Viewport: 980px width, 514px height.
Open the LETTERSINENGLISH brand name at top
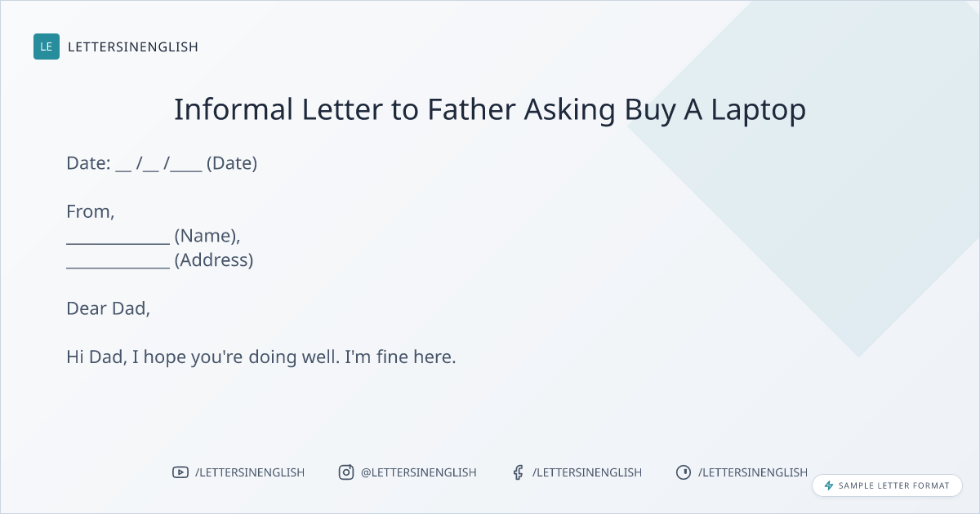click(133, 47)
